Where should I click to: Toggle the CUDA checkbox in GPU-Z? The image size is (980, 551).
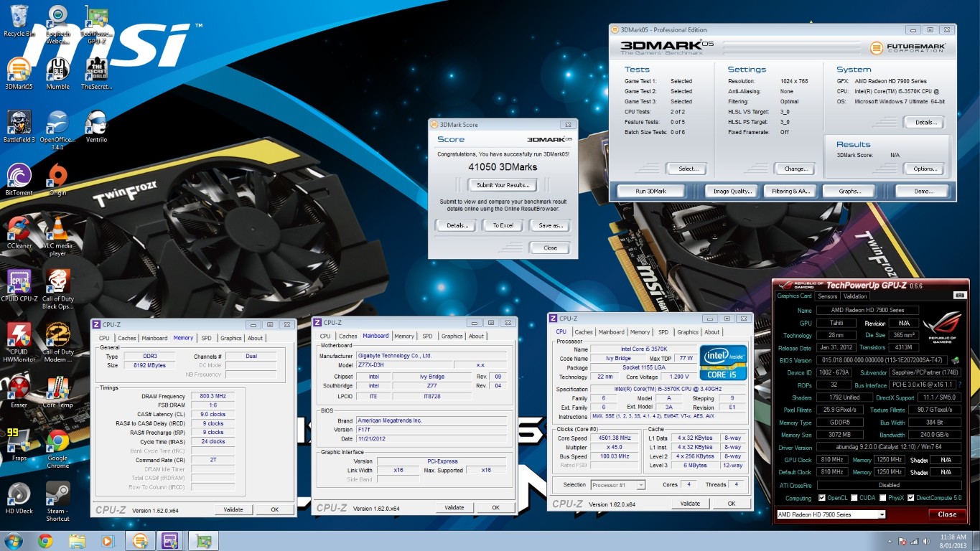854,498
